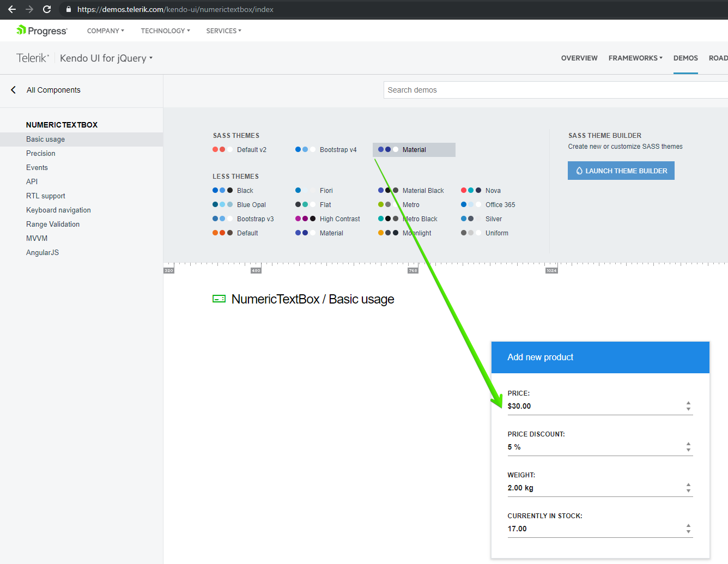Choose the Metro theme

pyautogui.click(x=399, y=205)
